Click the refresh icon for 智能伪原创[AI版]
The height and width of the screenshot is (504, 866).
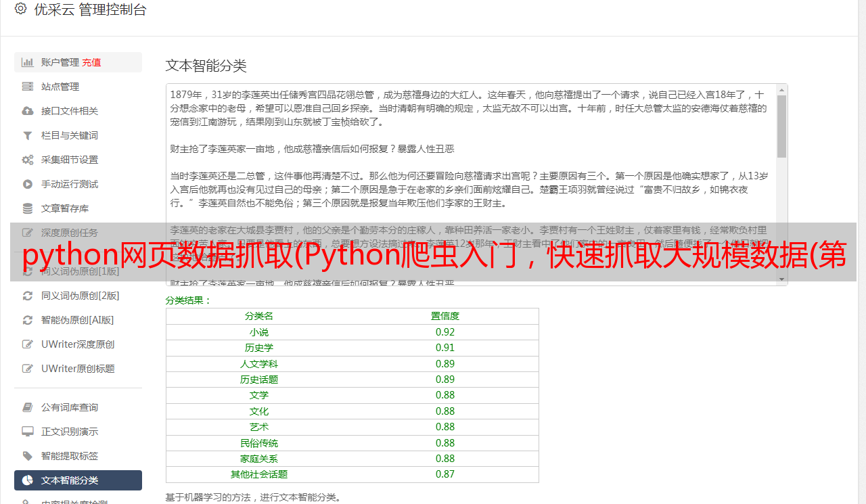point(28,320)
